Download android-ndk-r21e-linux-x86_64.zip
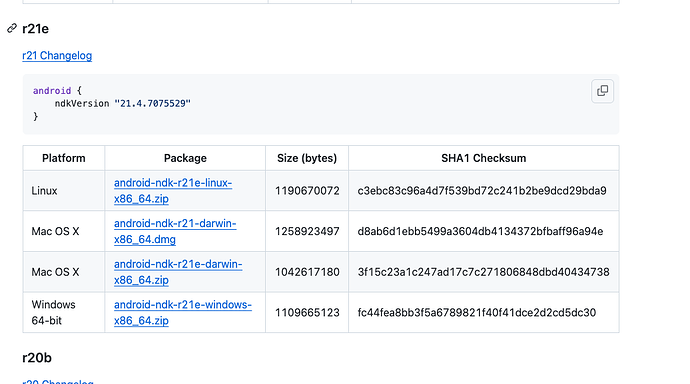The image size is (690, 384). pos(173,191)
